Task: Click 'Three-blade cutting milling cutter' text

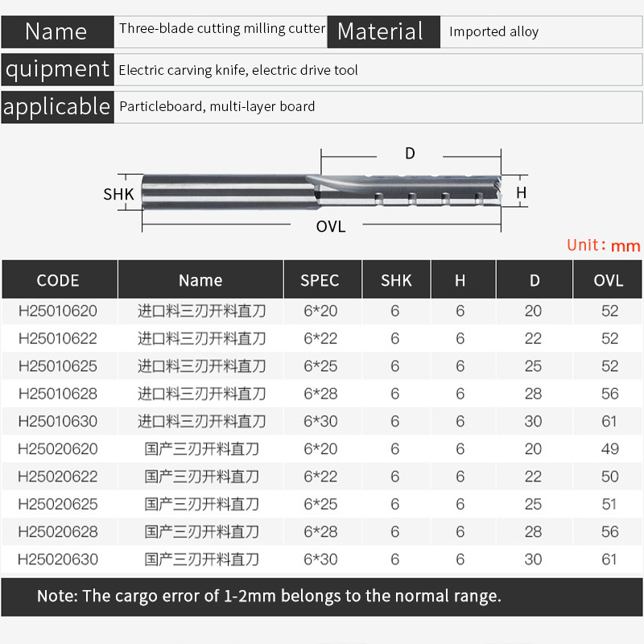Action: click(222, 29)
